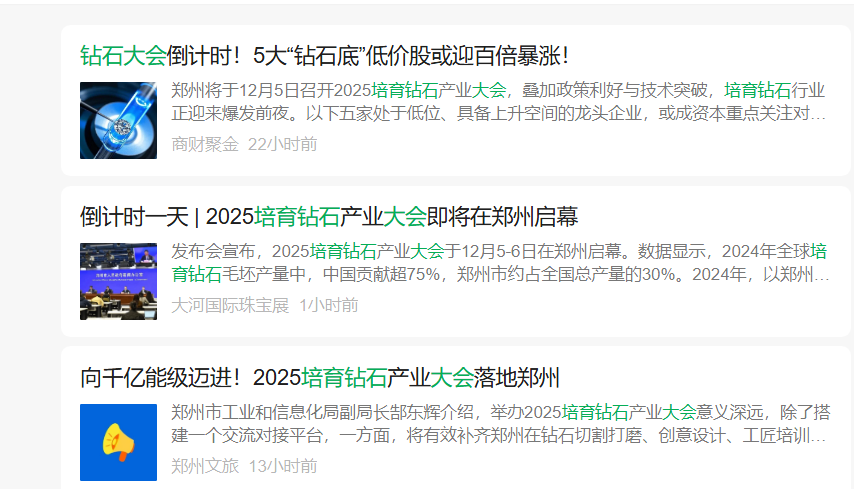The width and height of the screenshot is (854, 489).
Task: Open the 商财聚金 source name
Action: [x=205, y=144]
